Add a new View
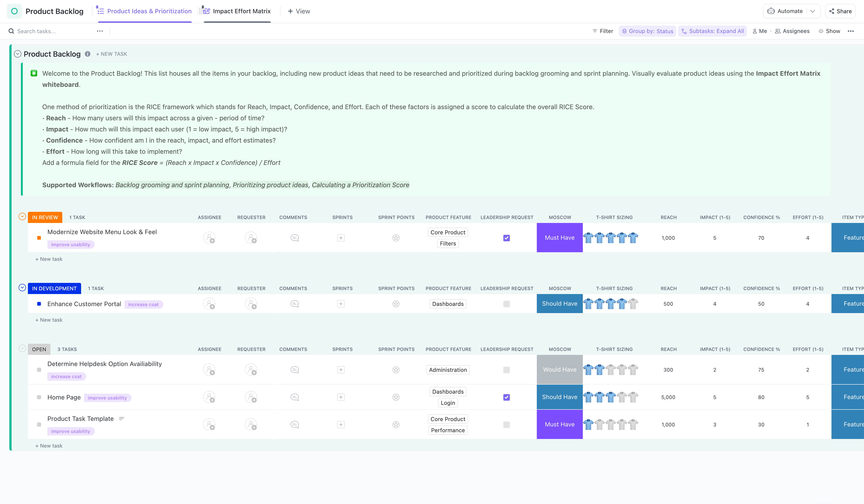 pyautogui.click(x=299, y=11)
